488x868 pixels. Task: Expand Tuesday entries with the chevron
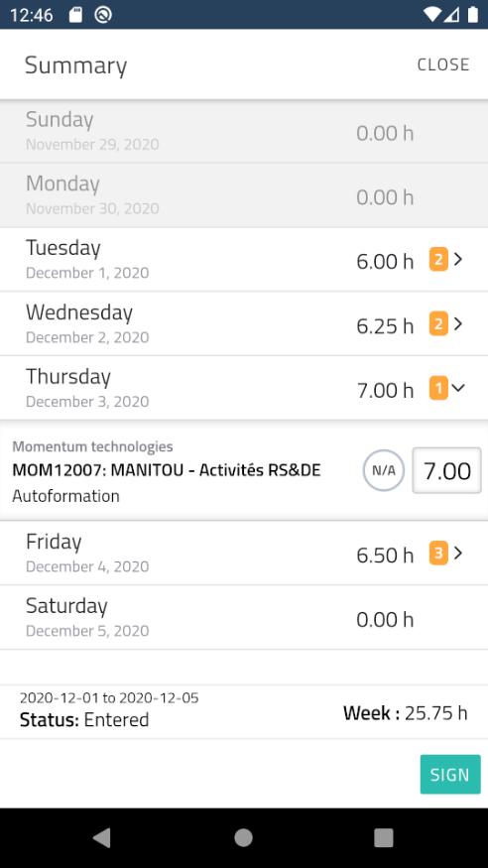[x=458, y=259]
